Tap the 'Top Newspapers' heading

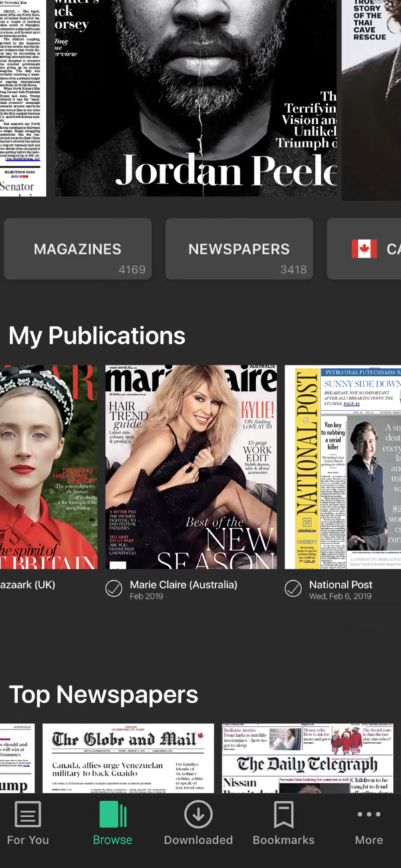coord(104,694)
